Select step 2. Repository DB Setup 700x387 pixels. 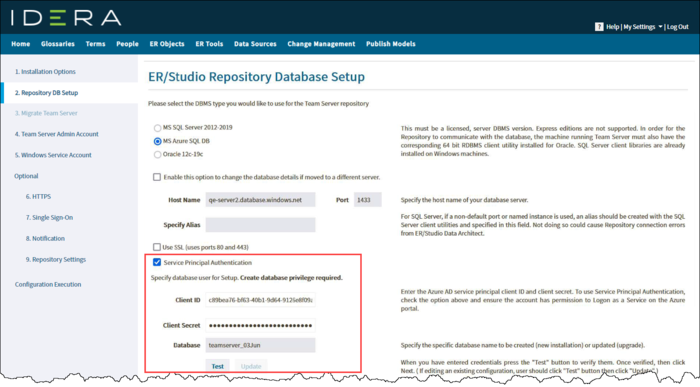click(x=46, y=92)
